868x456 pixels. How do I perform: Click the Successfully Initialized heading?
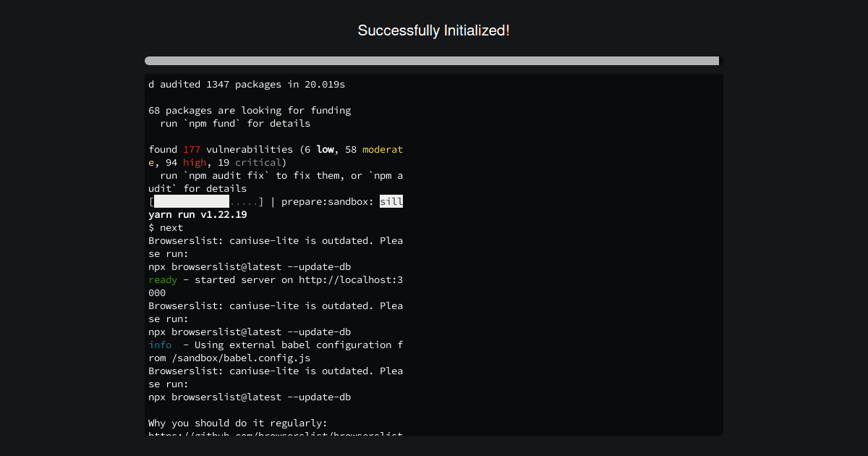point(433,30)
